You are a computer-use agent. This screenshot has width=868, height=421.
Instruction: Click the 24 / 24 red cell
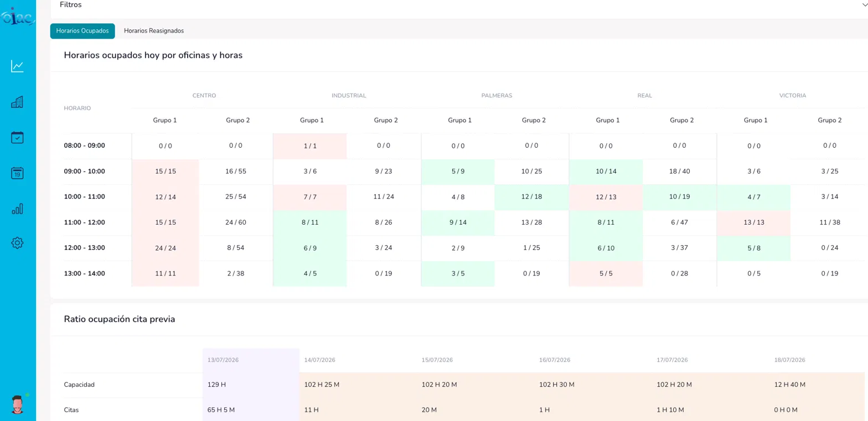pos(166,248)
